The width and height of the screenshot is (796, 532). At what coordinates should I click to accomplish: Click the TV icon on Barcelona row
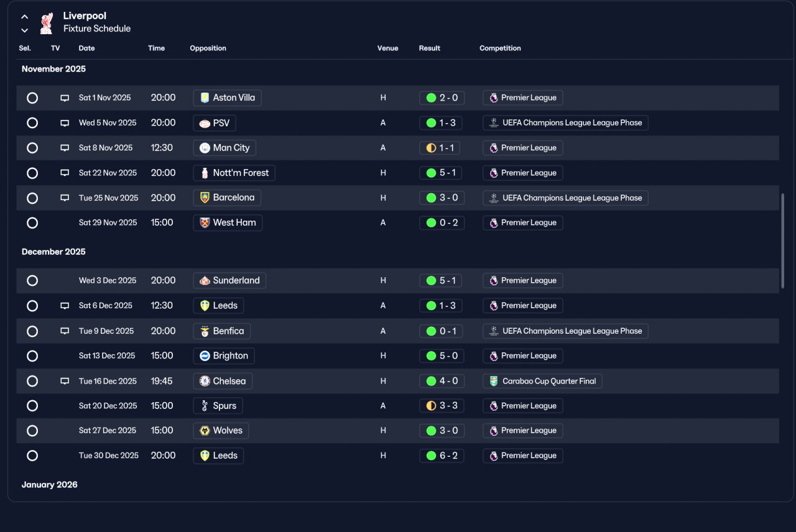(65, 198)
